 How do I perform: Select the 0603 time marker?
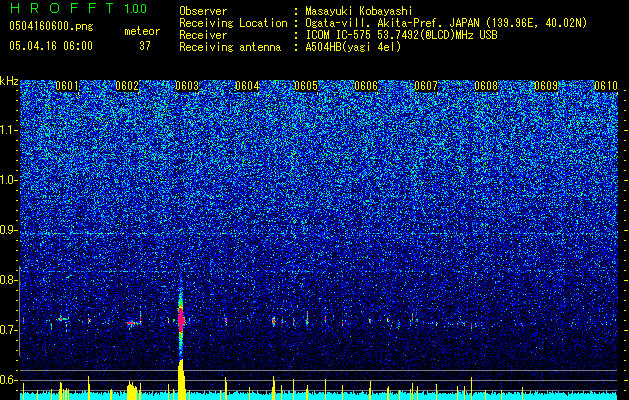click(187, 86)
